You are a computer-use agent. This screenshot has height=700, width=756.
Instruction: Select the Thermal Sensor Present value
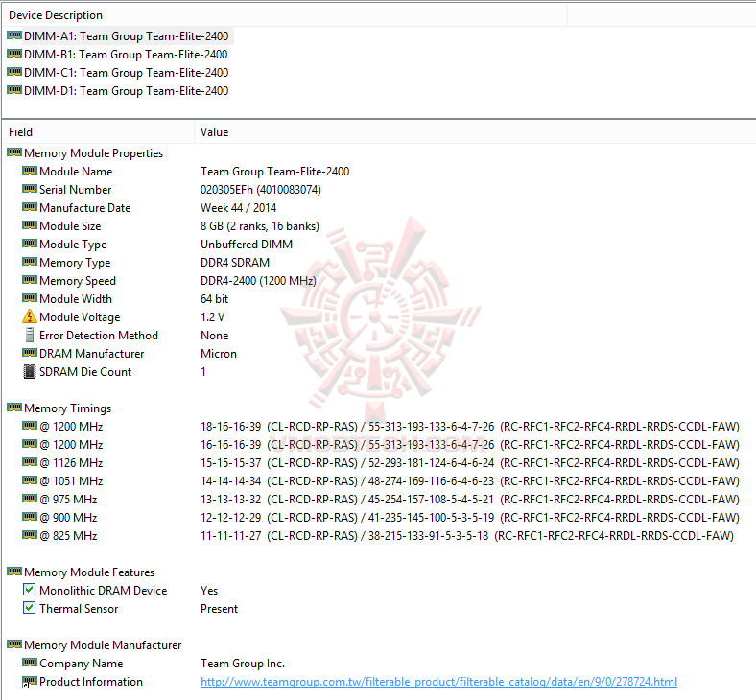[219, 609]
